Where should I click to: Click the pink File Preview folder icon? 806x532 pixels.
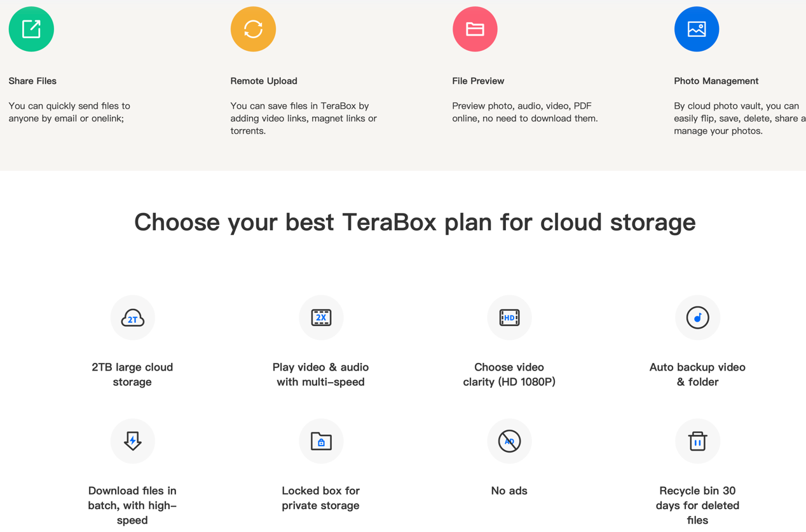pyautogui.click(x=475, y=29)
